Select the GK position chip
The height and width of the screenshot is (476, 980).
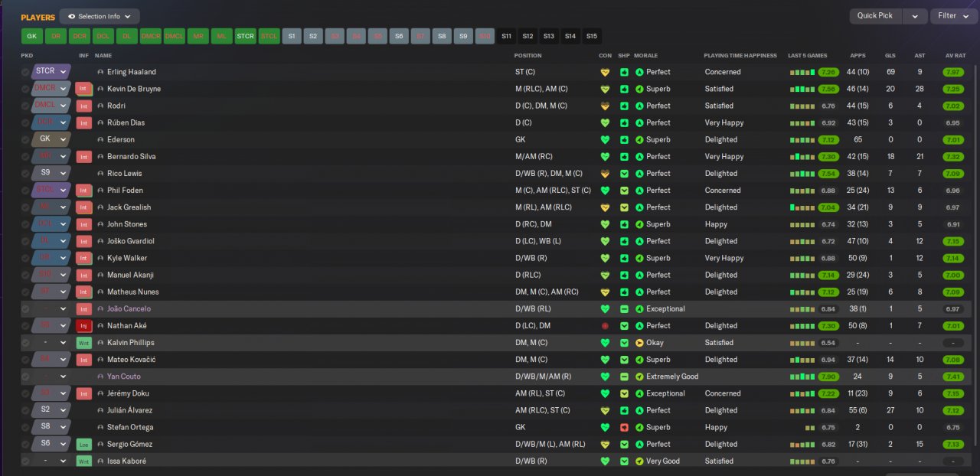[x=32, y=36]
